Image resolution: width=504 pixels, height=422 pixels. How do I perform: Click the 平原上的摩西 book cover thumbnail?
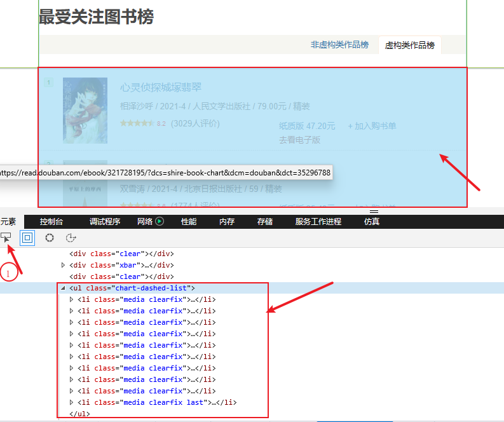pos(85,184)
